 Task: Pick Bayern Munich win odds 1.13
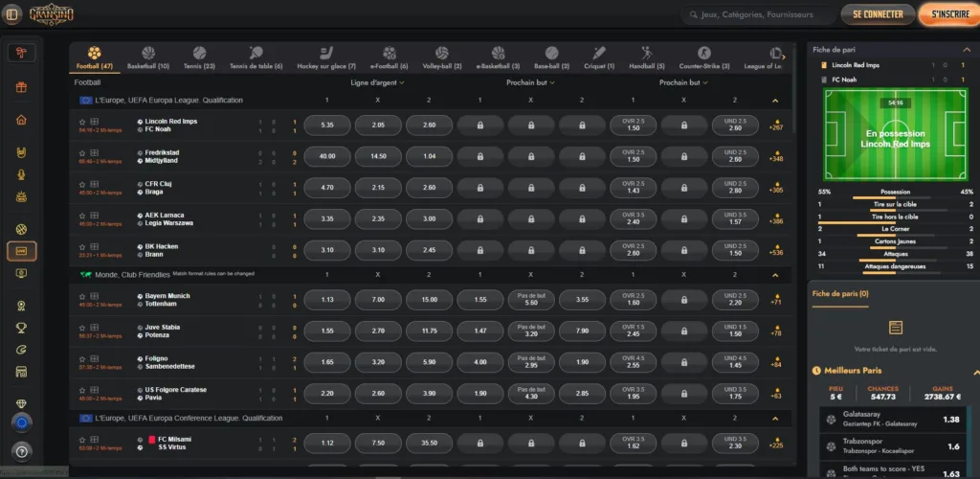(x=327, y=300)
